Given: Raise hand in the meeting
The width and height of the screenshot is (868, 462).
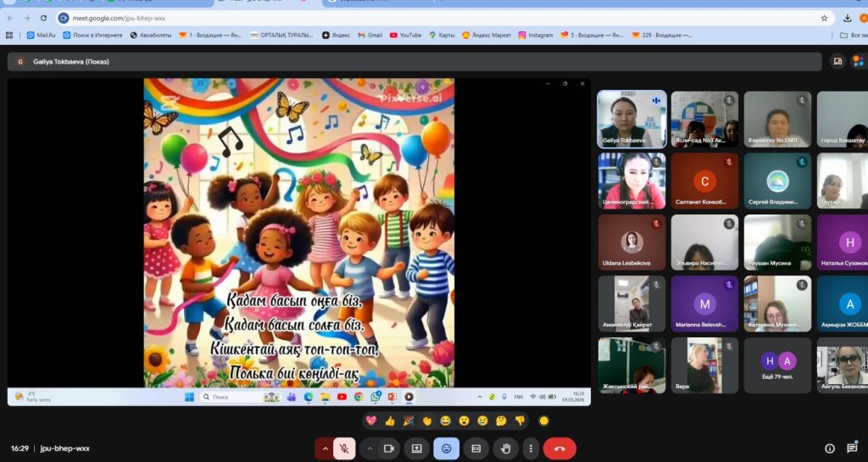Looking at the screenshot, I should [506, 448].
